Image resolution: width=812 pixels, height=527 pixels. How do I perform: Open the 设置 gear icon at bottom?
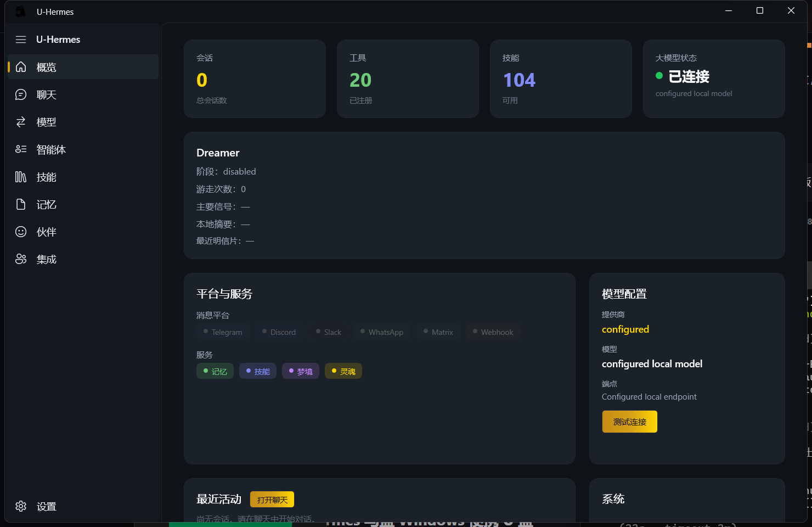pos(21,506)
